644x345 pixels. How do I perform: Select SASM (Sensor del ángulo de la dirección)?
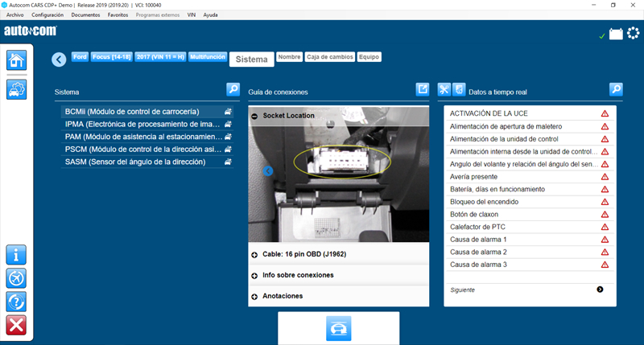(147, 162)
